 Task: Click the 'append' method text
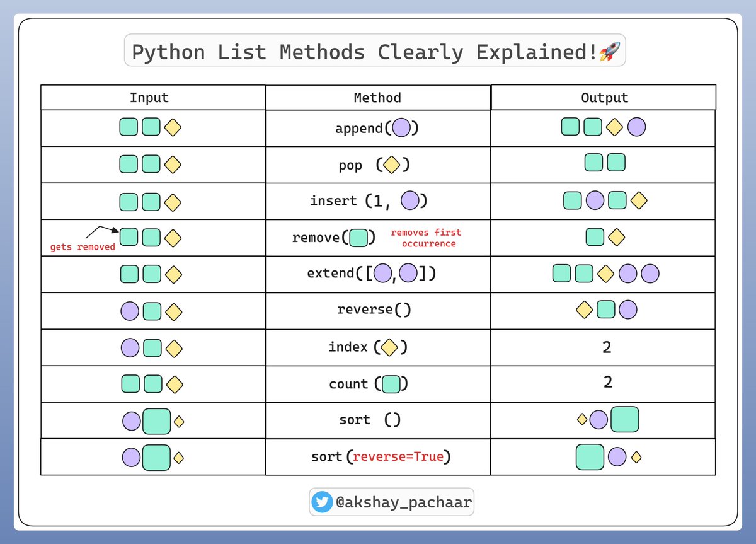click(x=359, y=129)
